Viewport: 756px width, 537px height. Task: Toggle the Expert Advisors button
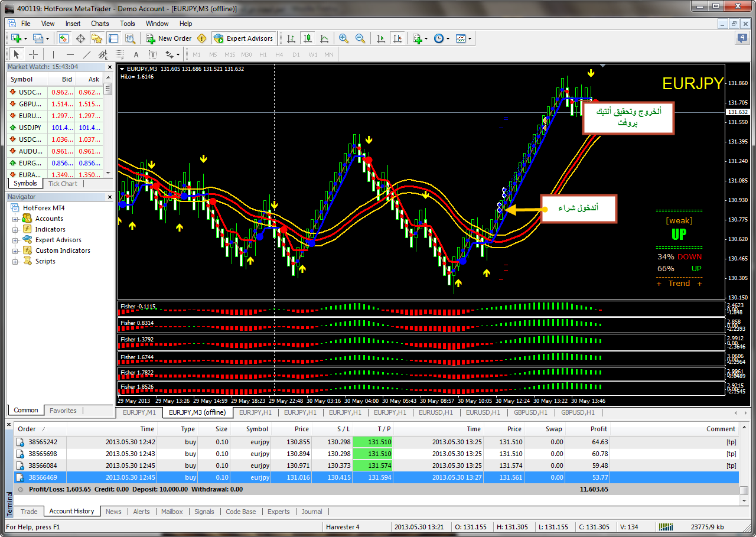point(243,38)
